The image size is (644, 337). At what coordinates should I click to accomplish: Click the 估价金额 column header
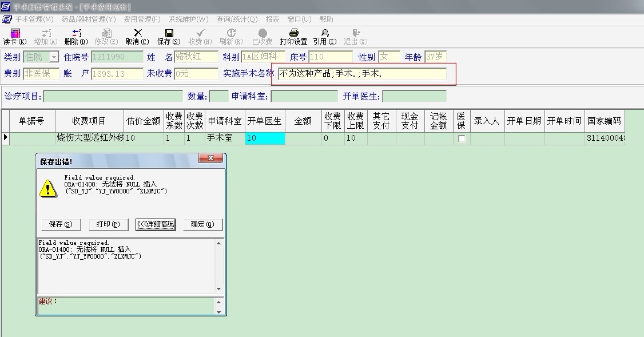pyautogui.click(x=144, y=121)
